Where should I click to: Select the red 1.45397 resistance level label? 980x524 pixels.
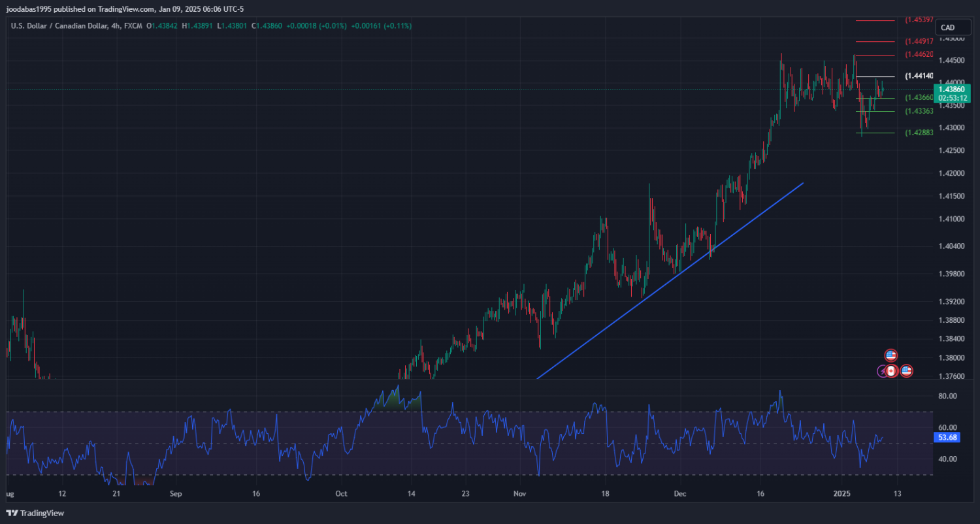919,20
